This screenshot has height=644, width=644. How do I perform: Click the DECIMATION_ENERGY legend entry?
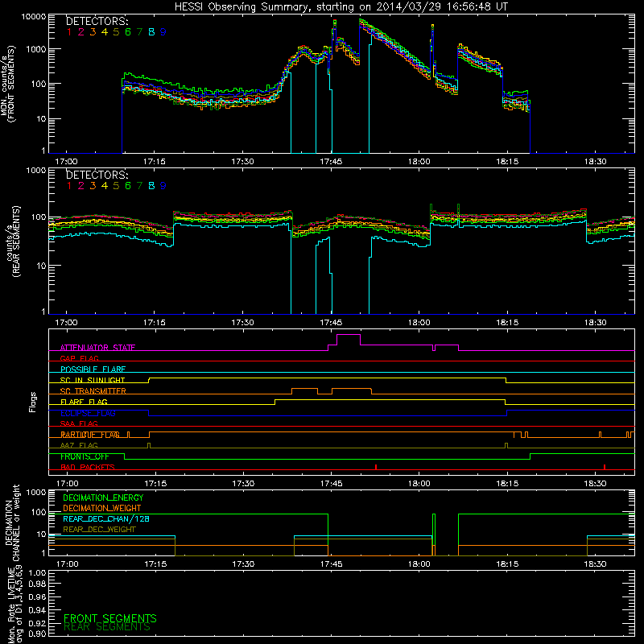[x=103, y=497]
